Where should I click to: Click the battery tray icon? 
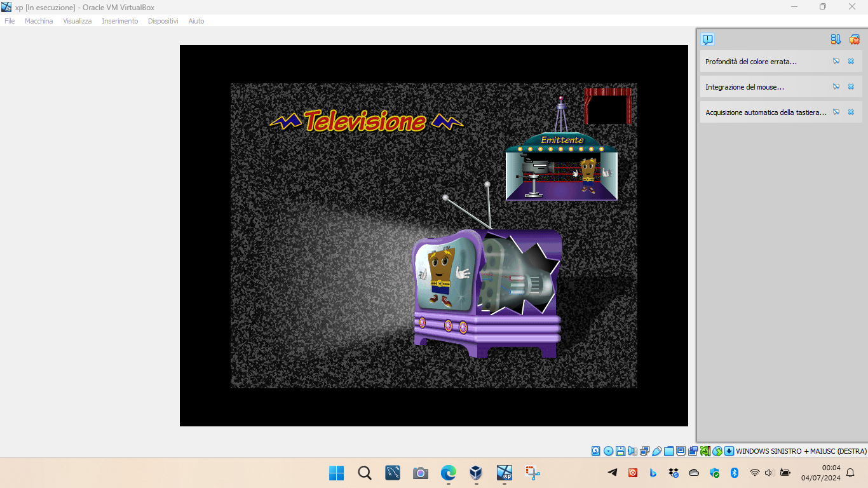[x=785, y=473]
